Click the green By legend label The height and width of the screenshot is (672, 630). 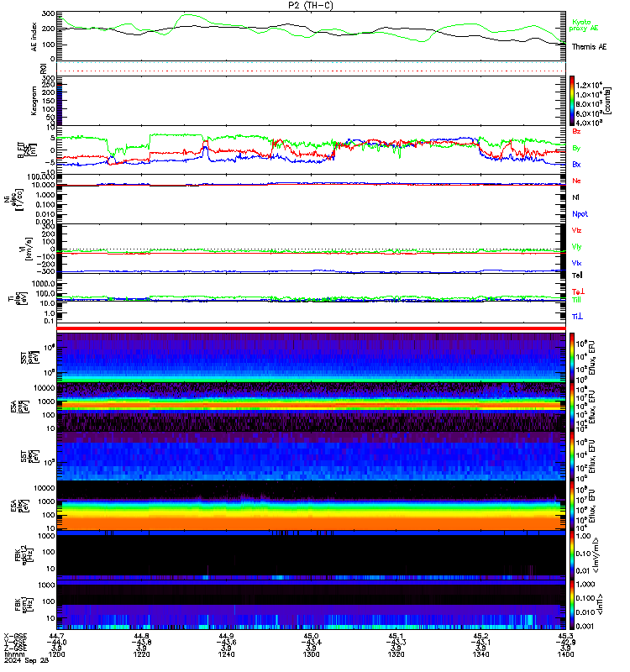(x=576, y=149)
